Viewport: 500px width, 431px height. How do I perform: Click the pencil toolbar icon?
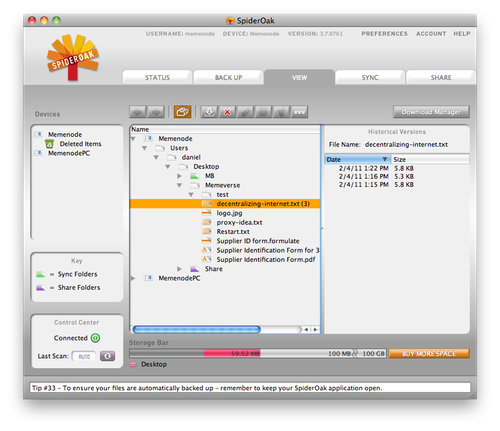pos(245,112)
